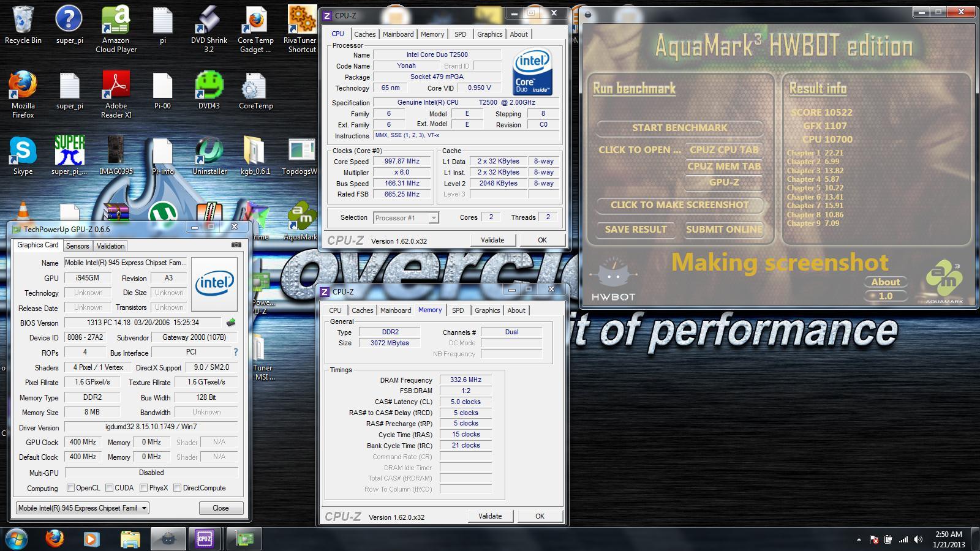
Task: Click the Intel logo in GPU-Z
Action: coord(214,284)
